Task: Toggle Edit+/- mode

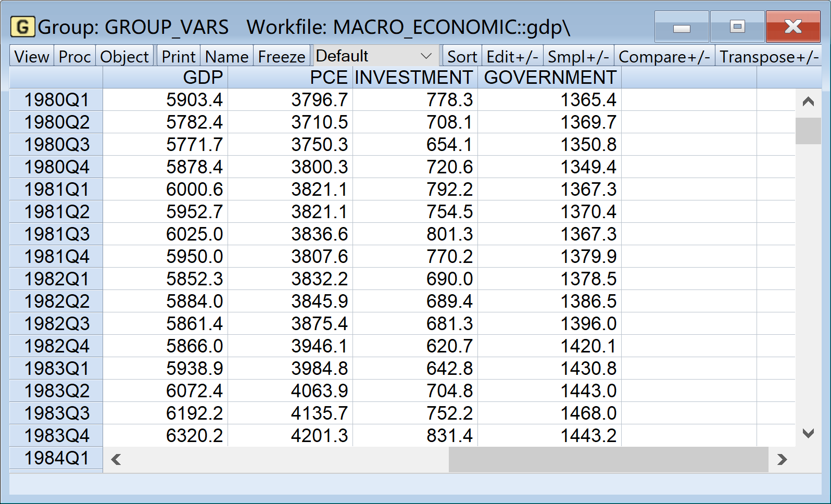Action: [x=512, y=56]
